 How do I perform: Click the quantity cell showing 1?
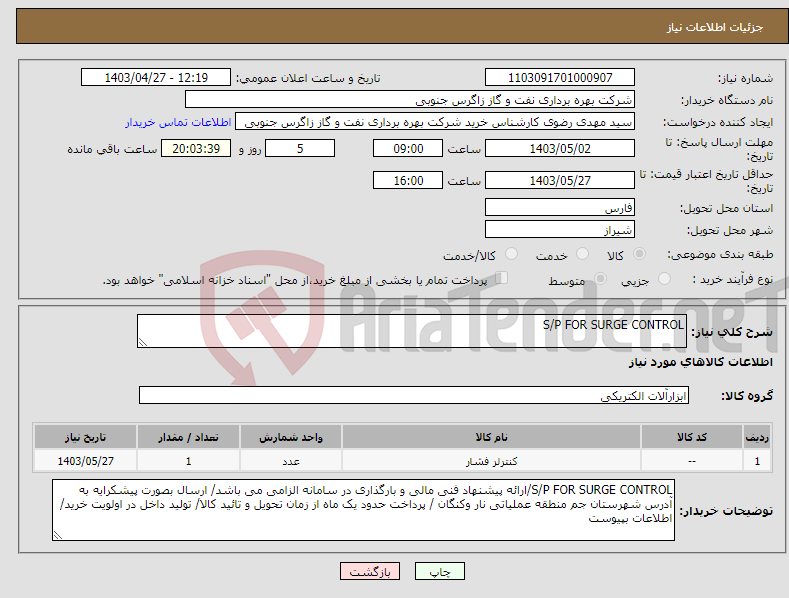click(x=188, y=461)
